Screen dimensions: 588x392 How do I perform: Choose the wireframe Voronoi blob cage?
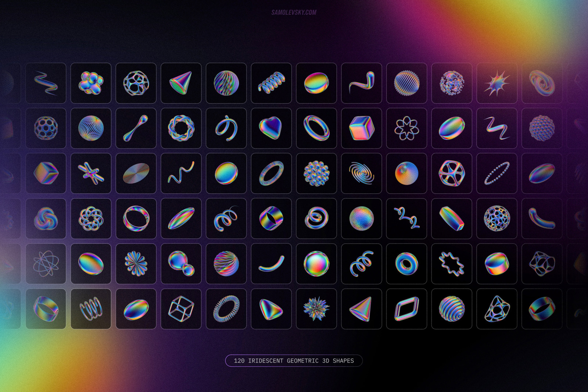click(542, 264)
